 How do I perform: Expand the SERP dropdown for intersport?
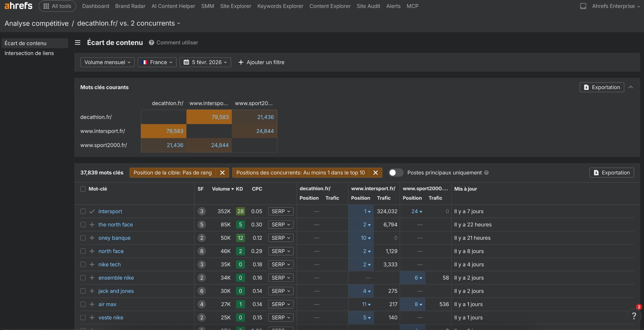[x=280, y=211]
